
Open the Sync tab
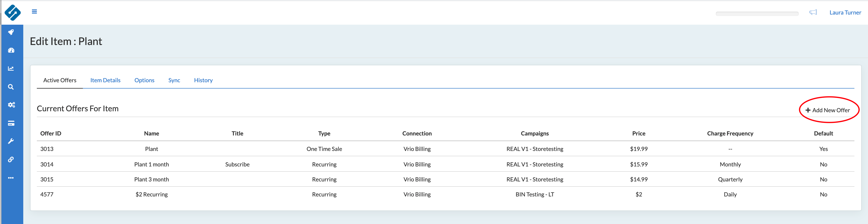174,80
